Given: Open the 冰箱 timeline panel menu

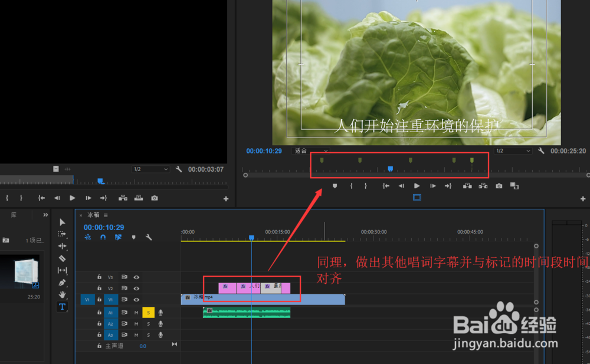Looking at the screenshot, I should pos(105,216).
